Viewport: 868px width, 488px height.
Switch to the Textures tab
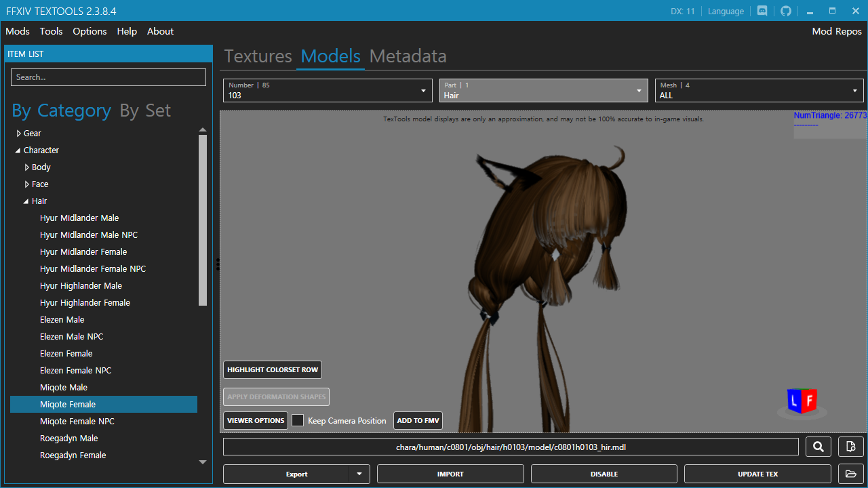tap(258, 56)
